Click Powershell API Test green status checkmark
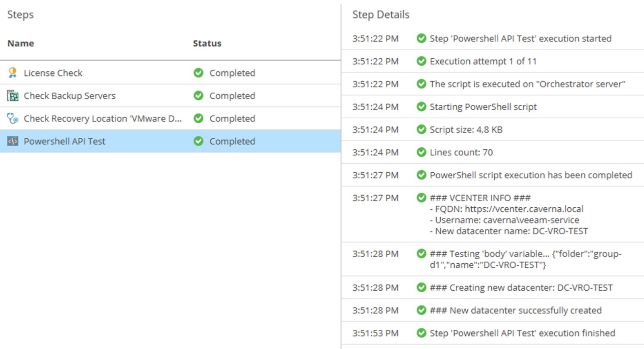The height and width of the screenshot is (349, 644). pos(198,141)
